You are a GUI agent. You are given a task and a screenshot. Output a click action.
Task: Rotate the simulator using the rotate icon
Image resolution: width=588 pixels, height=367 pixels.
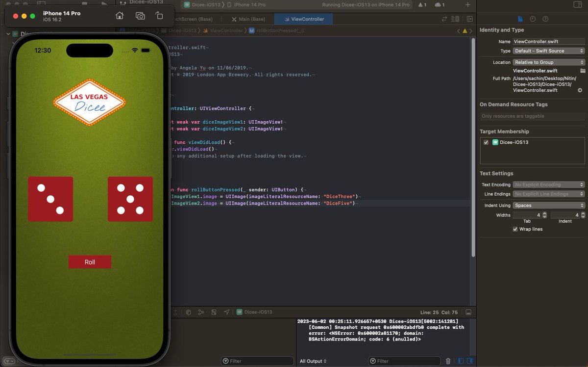click(x=159, y=16)
